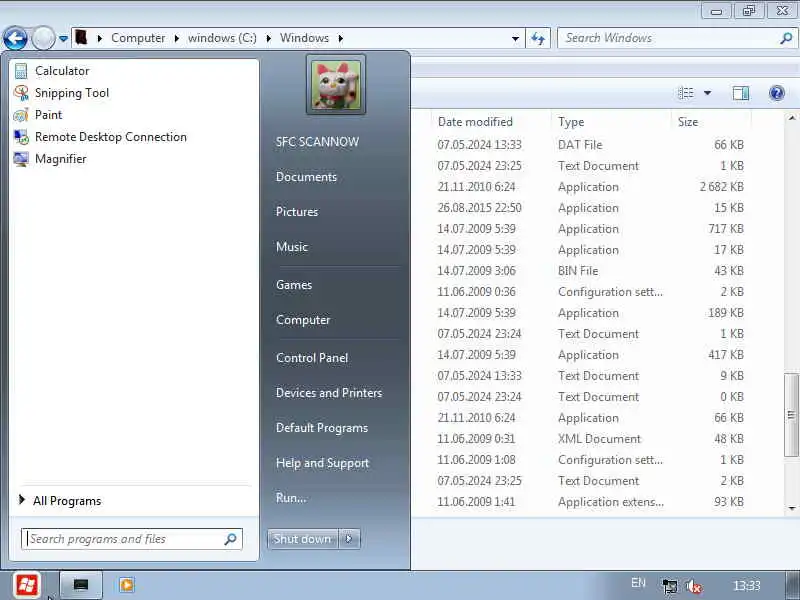Open Pictures from the Start menu
Screen dimensions: 800x600
coord(296,212)
